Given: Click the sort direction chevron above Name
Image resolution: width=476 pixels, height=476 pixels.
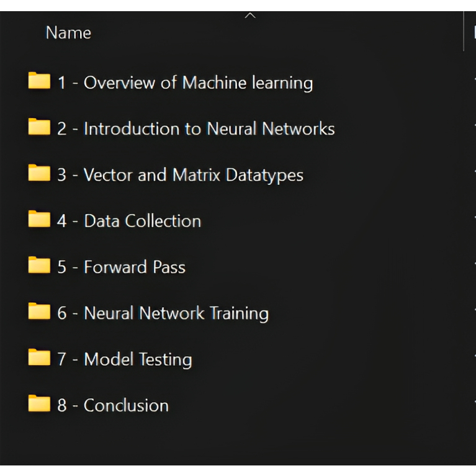Looking at the screenshot, I should click(250, 15).
